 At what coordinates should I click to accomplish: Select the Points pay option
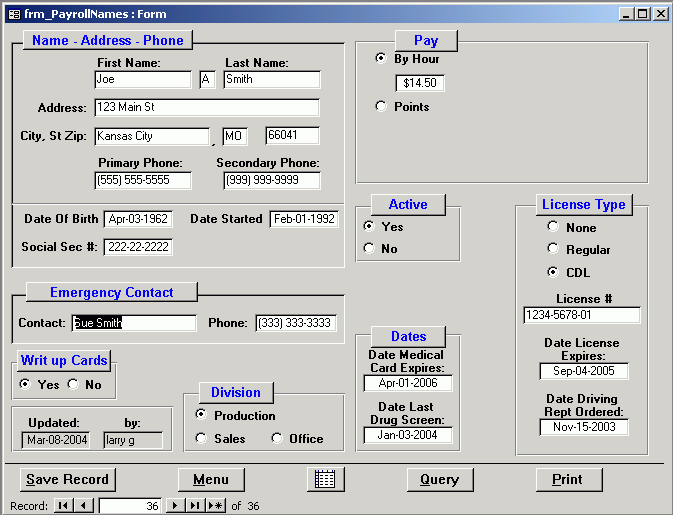point(380,106)
